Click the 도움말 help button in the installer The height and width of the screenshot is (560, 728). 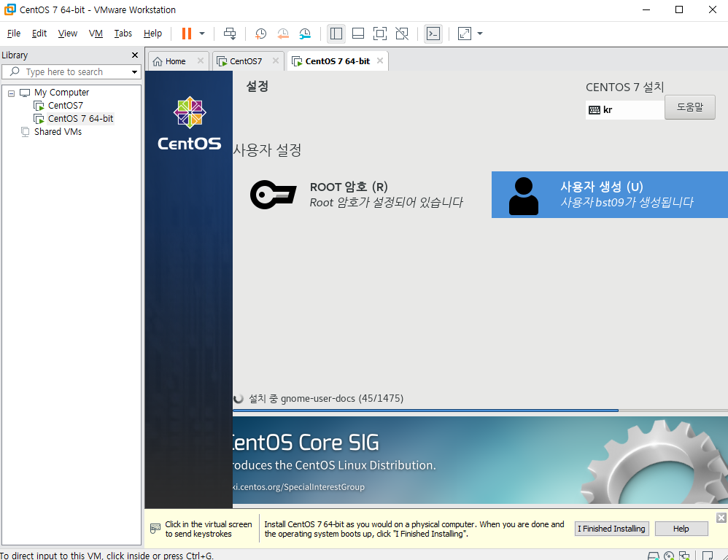[x=690, y=107]
